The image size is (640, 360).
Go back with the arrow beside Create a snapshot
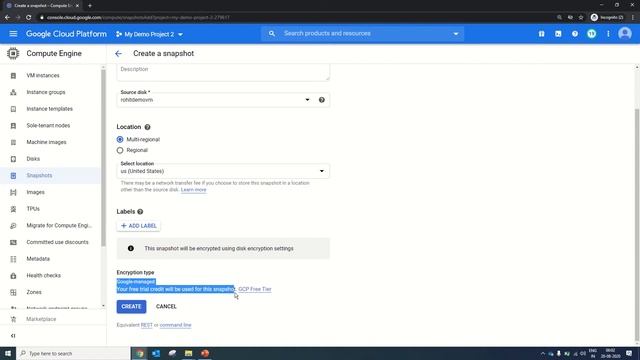coord(118,53)
